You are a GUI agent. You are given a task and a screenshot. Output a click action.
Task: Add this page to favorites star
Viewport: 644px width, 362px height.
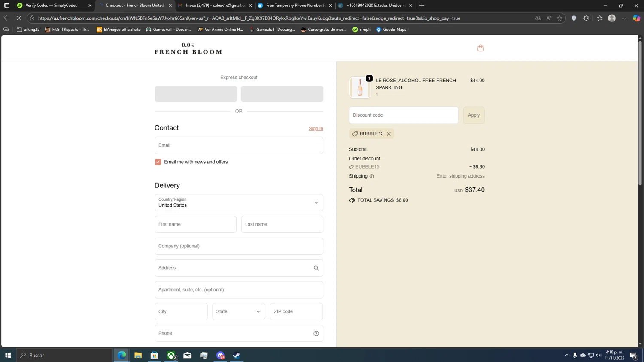pyautogui.click(x=559, y=18)
